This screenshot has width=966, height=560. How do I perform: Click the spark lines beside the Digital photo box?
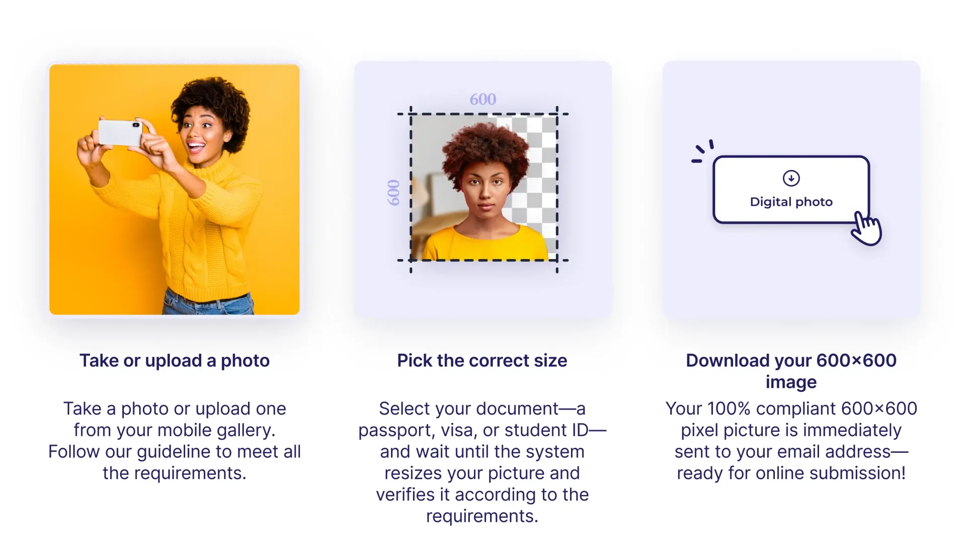(702, 151)
